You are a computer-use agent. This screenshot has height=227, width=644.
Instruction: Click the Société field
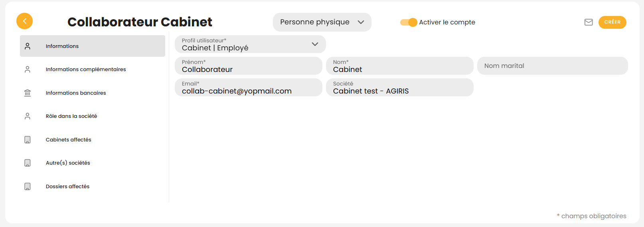pos(399,88)
